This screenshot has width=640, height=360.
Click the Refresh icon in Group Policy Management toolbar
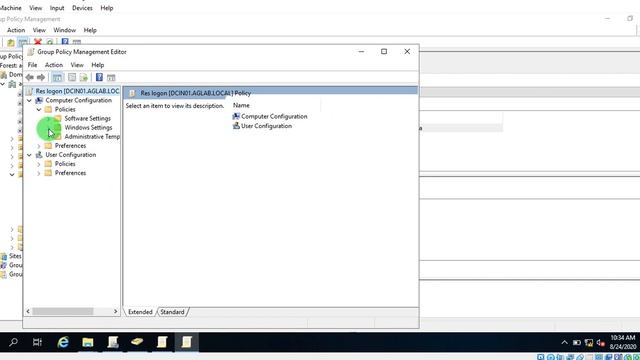50,42
